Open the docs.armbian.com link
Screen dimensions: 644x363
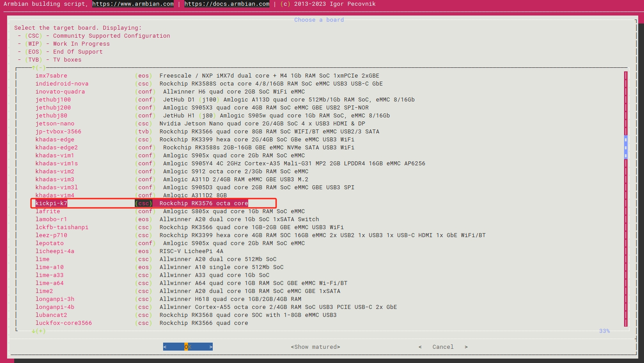pos(226,4)
